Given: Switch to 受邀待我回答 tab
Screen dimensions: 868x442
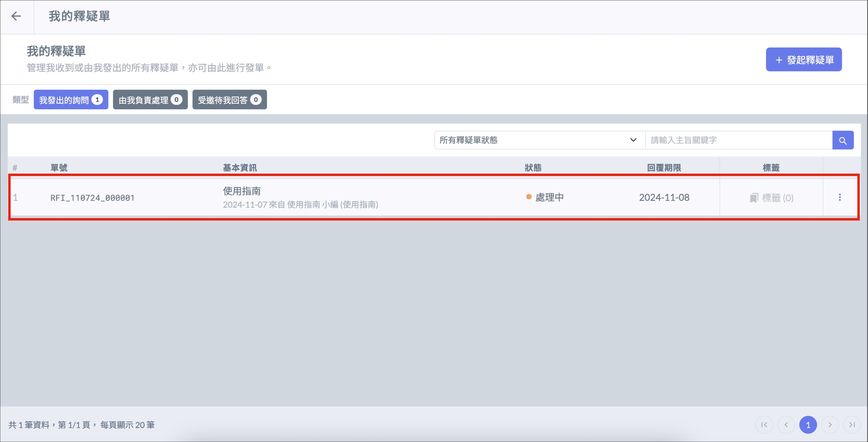Looking at the screenshot, I should 229,100.
